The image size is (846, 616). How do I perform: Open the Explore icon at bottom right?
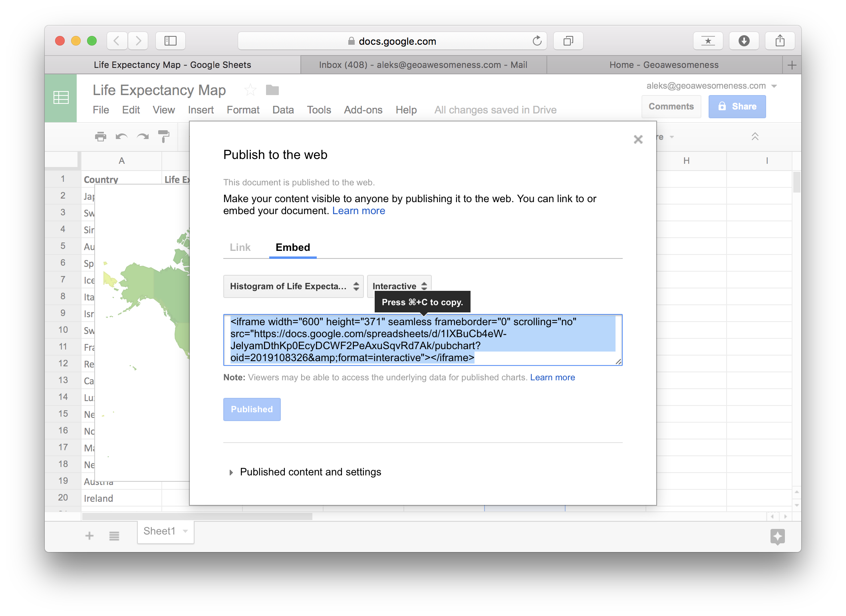(777, 537)
